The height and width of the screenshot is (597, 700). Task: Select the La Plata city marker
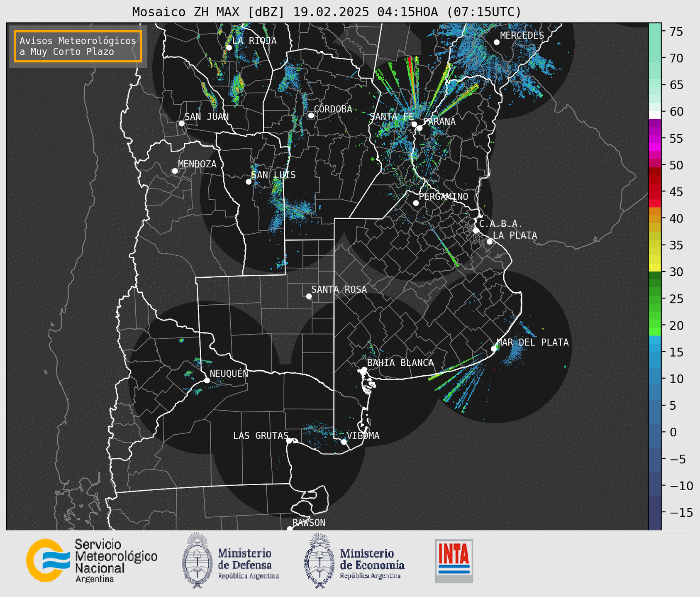490,242
